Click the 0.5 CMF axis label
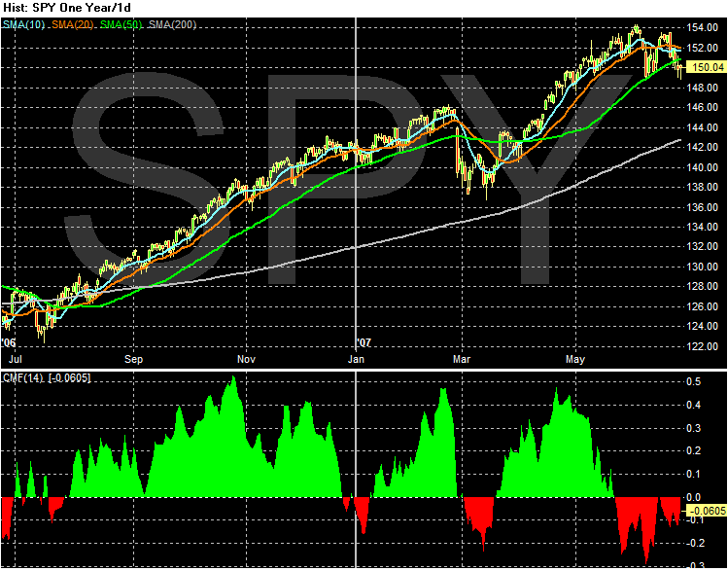This screenshot has width=728, height=571. click(x=694, y=382)
